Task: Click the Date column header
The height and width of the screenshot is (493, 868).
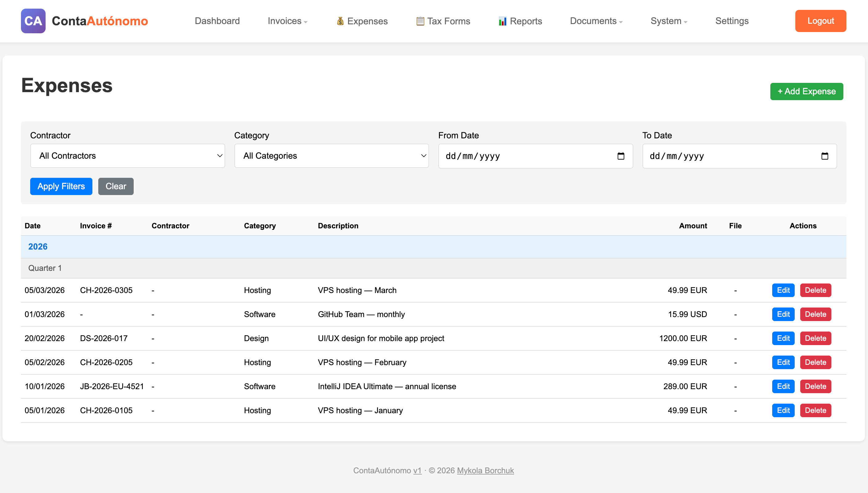Action: (32, 226)
